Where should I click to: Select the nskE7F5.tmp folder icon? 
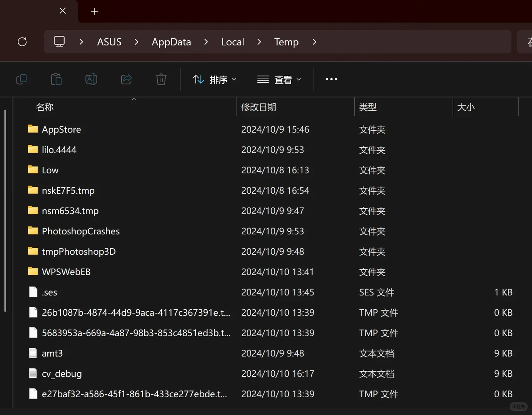coord(33,190)
